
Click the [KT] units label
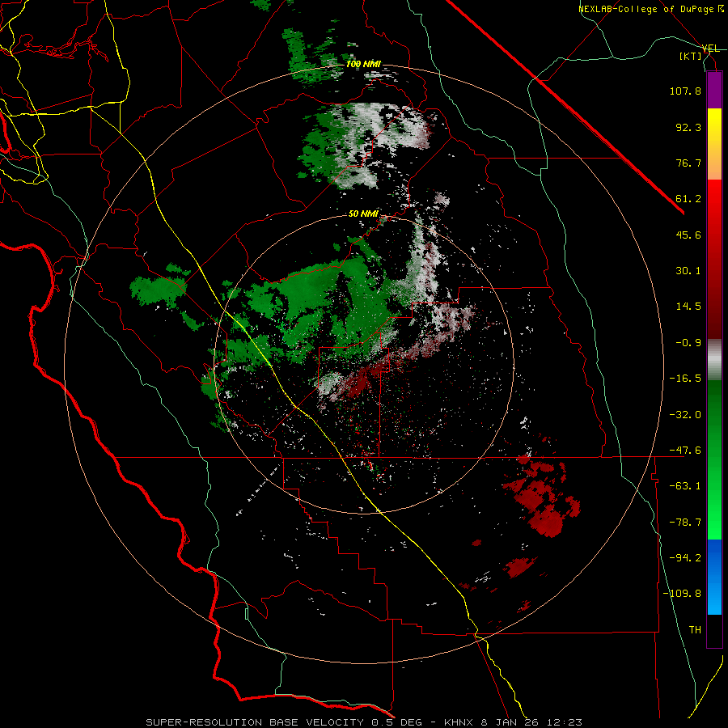pyautogui.click(x=691, y=56)
